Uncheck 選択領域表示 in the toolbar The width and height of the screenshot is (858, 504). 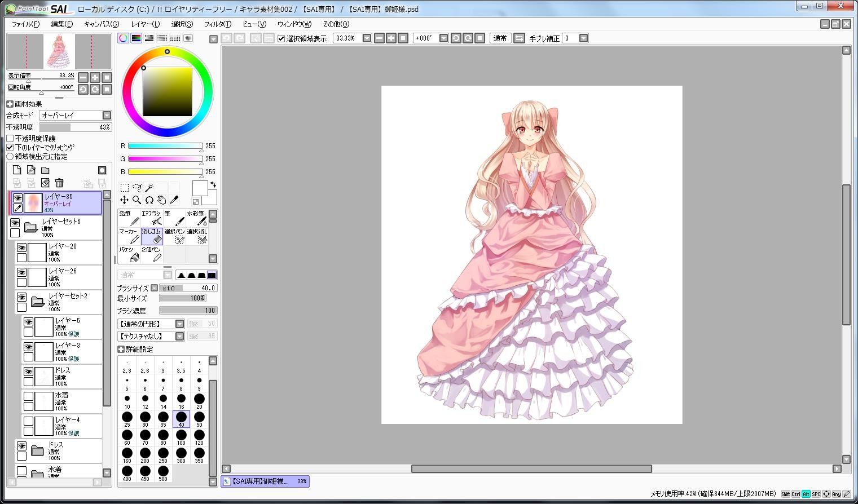(x=281, y=38)
